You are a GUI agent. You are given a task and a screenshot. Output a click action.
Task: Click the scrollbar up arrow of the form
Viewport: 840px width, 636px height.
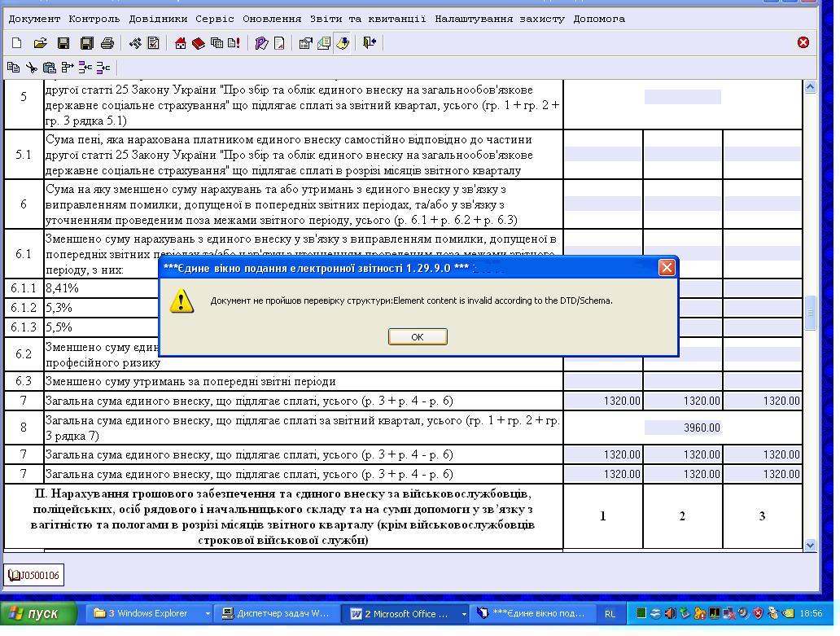click(810, 86)
